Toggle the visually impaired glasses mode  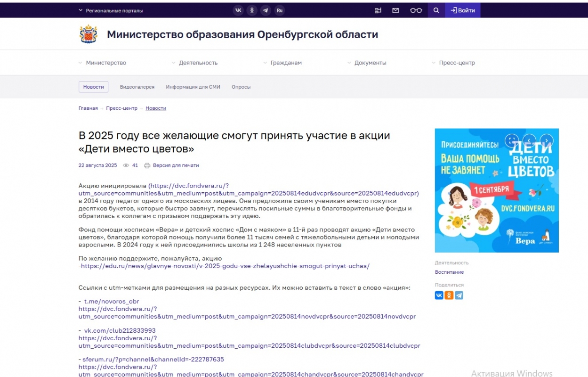click(416, 10)
